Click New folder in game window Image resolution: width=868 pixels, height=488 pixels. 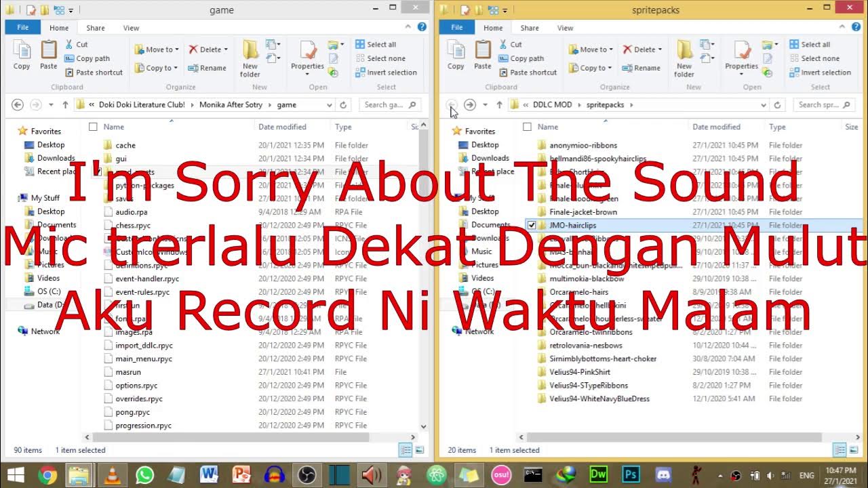point(250,58)
